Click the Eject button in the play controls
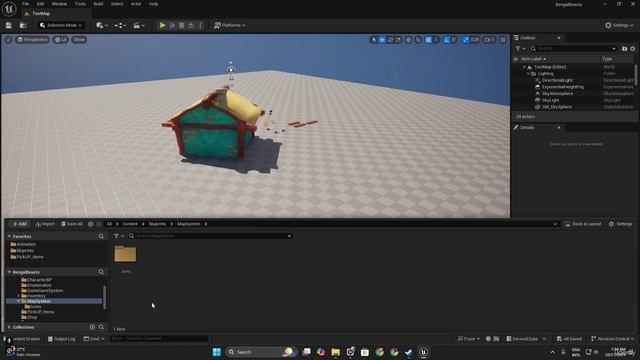 point(191,25)
